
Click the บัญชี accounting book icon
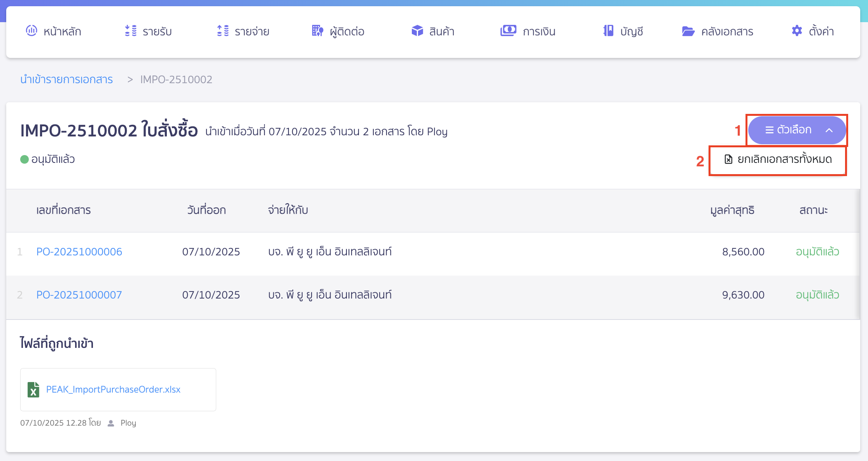point(608,31)
